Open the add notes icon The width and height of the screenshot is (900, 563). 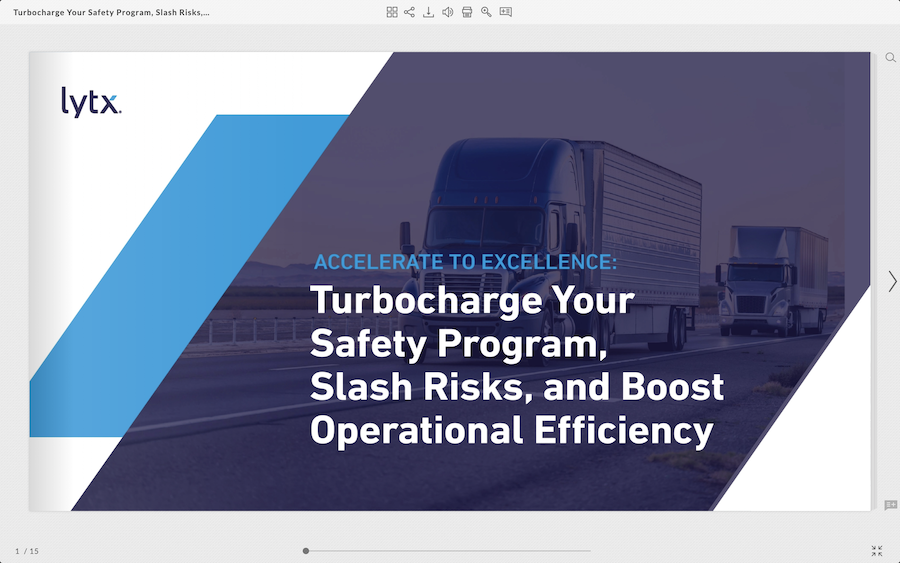tap(505, 12)
